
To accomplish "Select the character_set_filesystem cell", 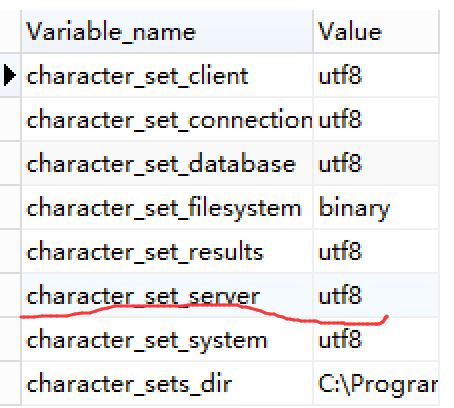I will [x=167, y=207].
